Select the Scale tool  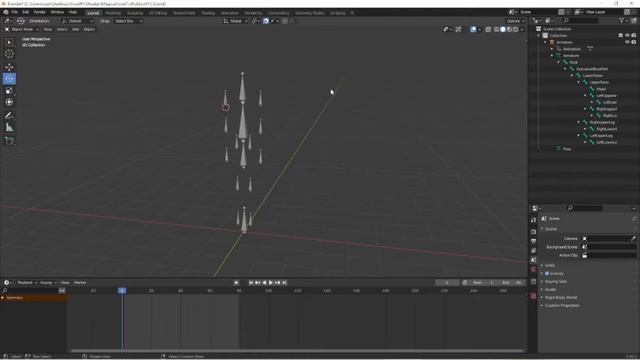(x=9, y=90)
